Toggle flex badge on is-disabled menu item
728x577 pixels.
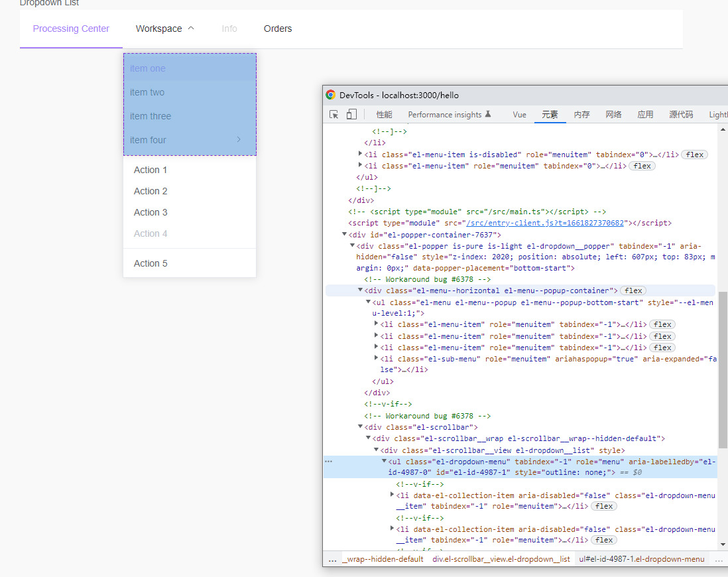[695, 155]
